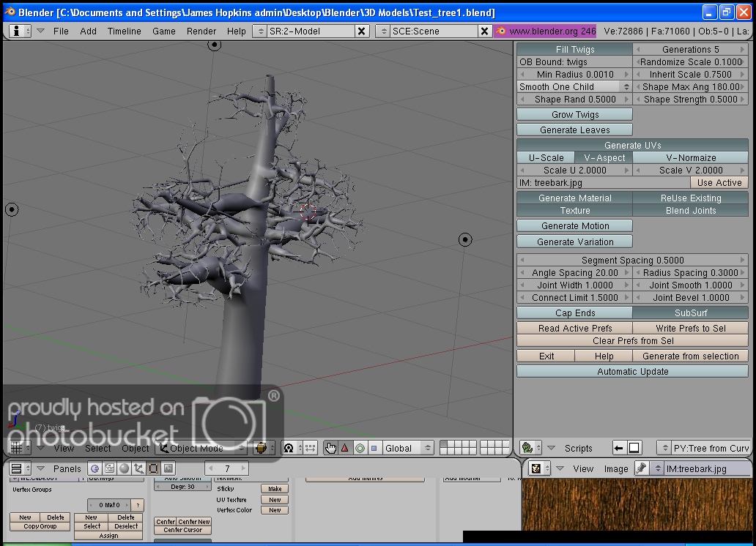The height and width of the screenshot is (546, 756).
Task: Enable the translate manipulator triangle icon
Action: (x=345, y=448)
